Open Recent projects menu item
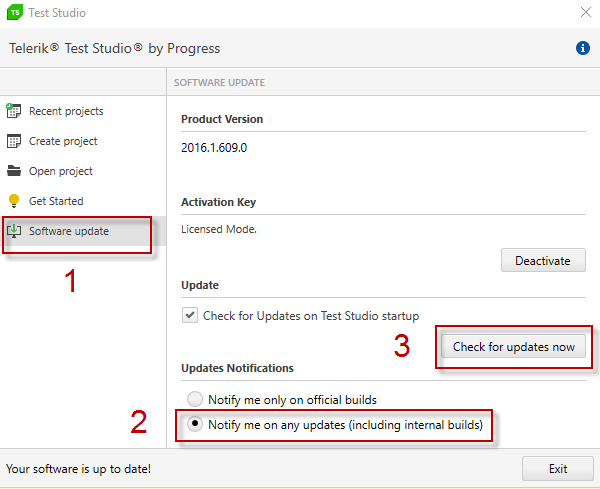 (x=66, y=111)
